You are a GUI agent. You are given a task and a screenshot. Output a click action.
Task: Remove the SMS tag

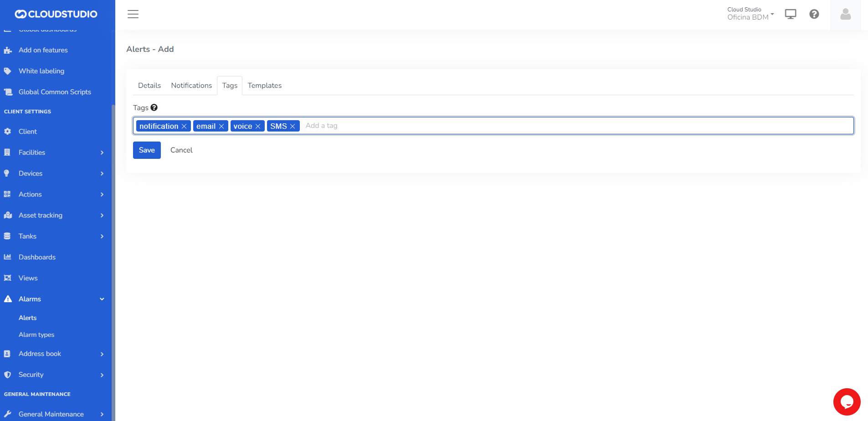(293, 127)
